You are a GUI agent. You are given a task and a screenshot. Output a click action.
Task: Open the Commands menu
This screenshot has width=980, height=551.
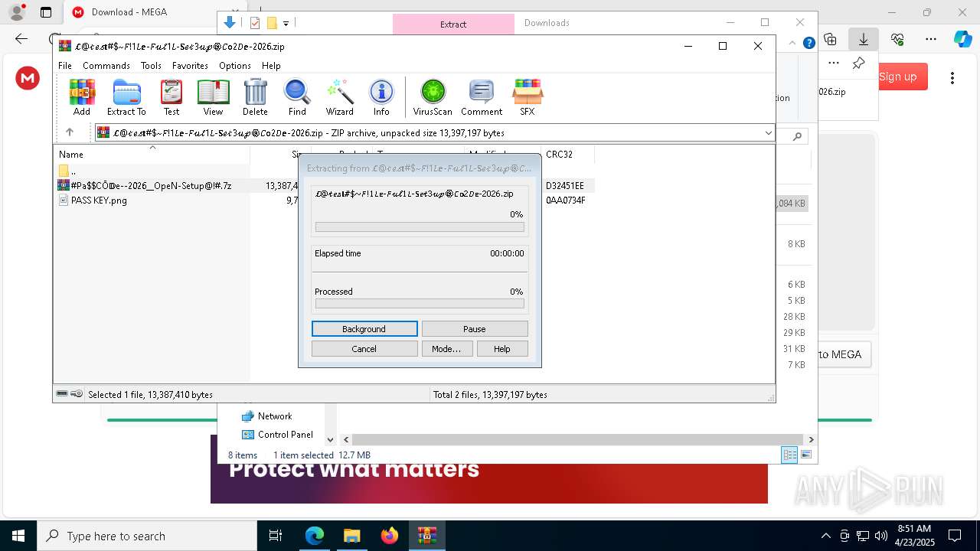click(106, 66)
